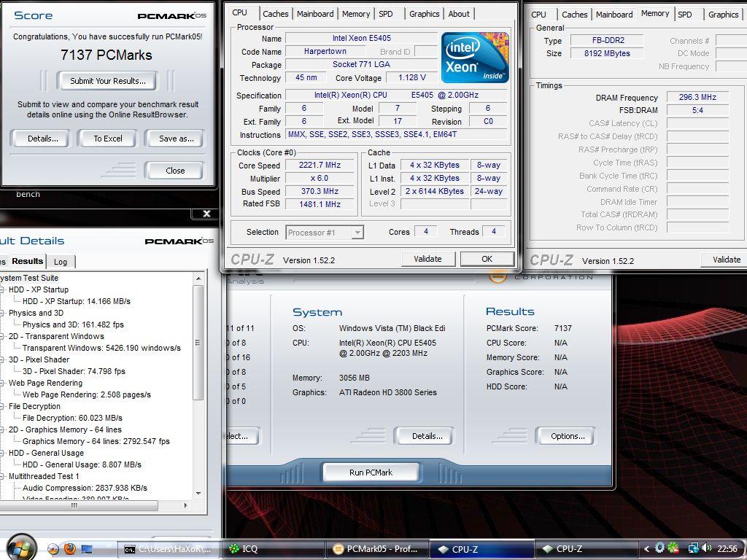Image resolution: width=747 pixels, height=560 pixels.
Task: Collapse the HDD - General Usage node
Action: (2, 453)
